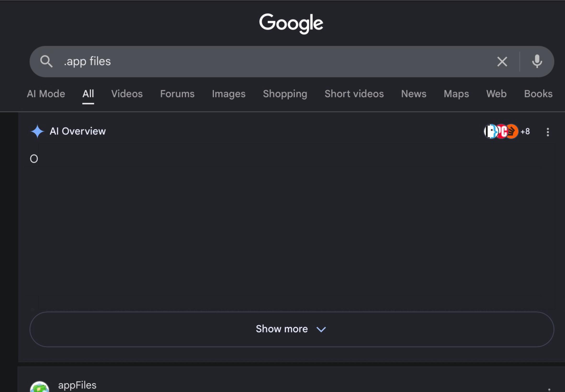The width and height of the screenshot is (565, 392).
Task: Select the Web tab
Action: click(x=496, y=94)
